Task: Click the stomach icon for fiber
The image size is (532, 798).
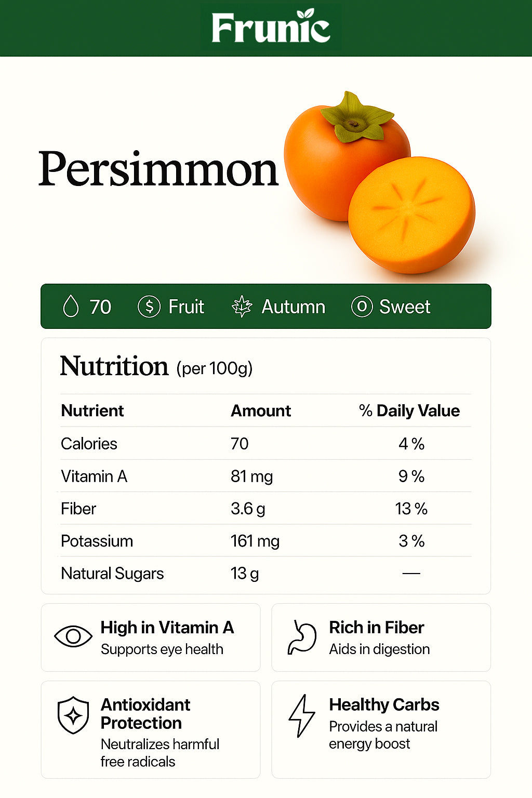Action: (x=302, y=637)
